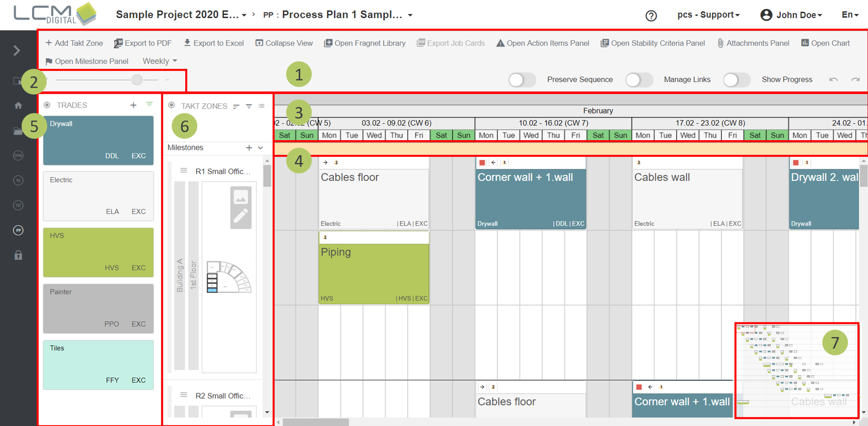Open the Trades filter icon
The height and width of the screenshot is (426, 868).
(x=150, y=104)
